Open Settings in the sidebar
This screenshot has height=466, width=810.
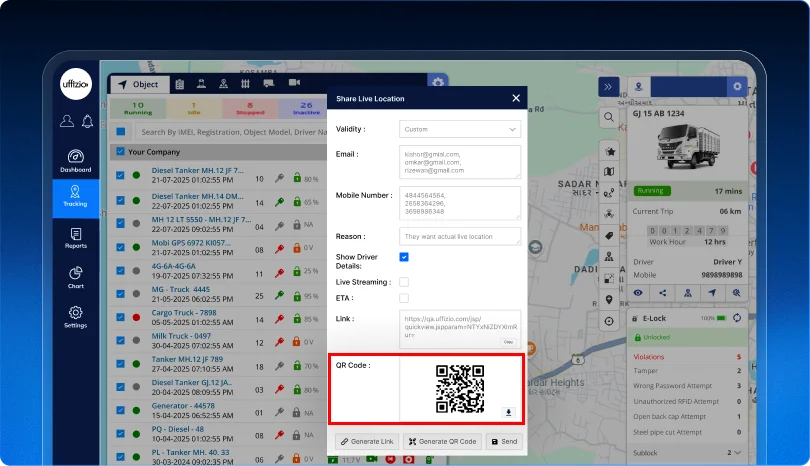(x=75, y=317)
